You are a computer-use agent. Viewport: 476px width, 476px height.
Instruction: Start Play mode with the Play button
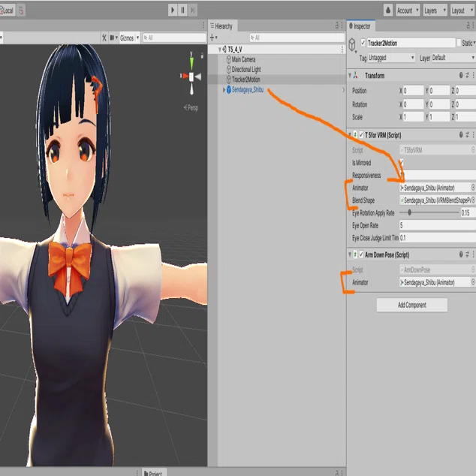(x=173, y=10)
